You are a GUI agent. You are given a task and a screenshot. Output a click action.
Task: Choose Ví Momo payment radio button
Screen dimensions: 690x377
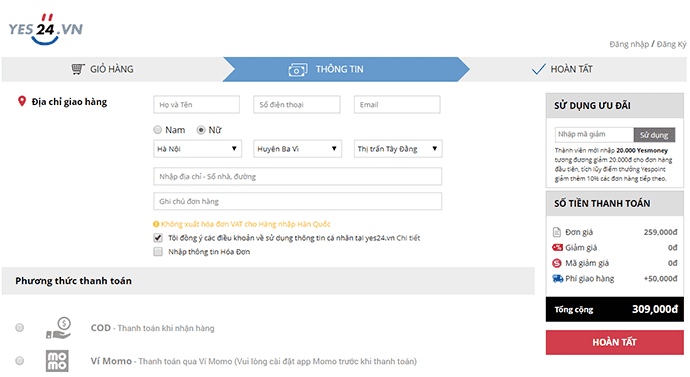(19, 361)
